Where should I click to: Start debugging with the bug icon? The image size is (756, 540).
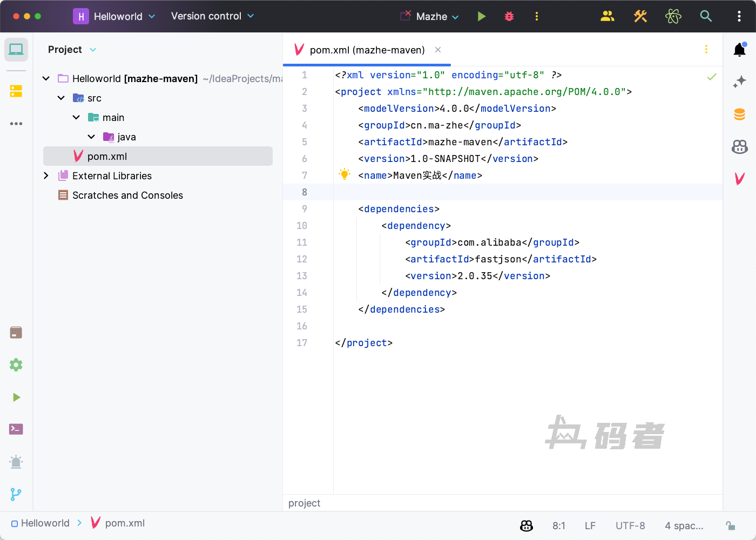click(x=509, y=16)
